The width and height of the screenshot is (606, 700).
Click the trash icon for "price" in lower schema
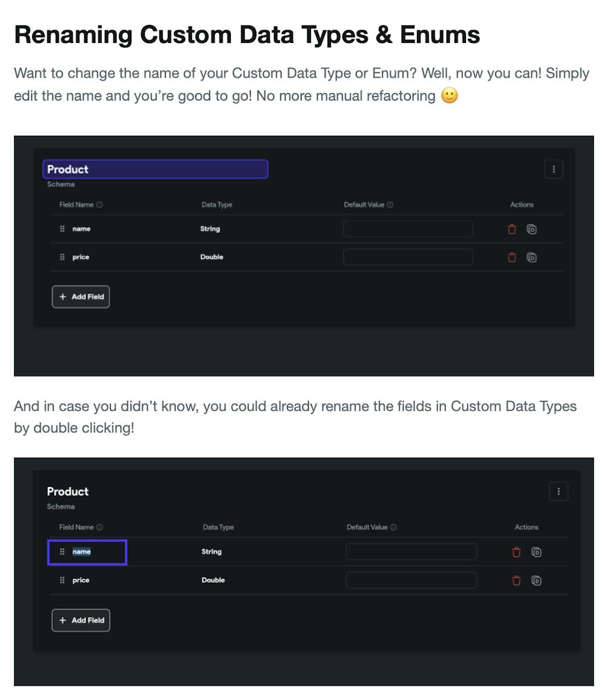tap(516, 580)
